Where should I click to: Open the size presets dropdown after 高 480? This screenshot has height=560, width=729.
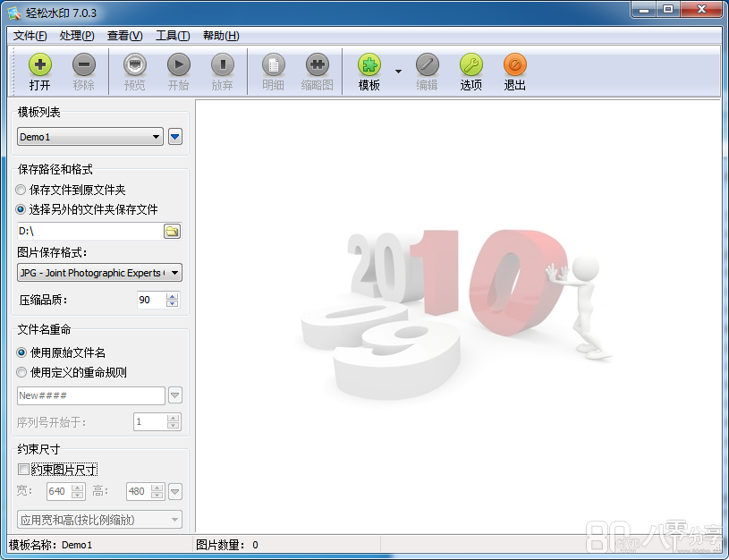[x=174, y=491]
